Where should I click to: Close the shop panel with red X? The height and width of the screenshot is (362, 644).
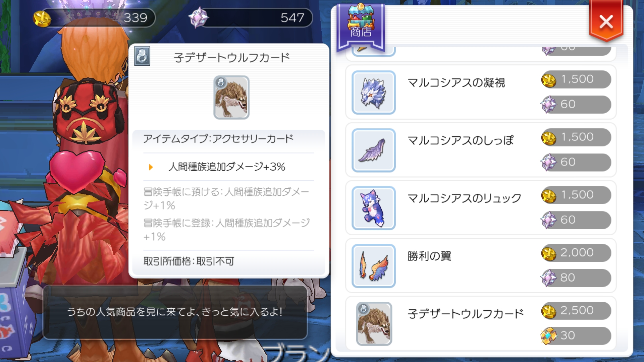(x=606, y=21)
